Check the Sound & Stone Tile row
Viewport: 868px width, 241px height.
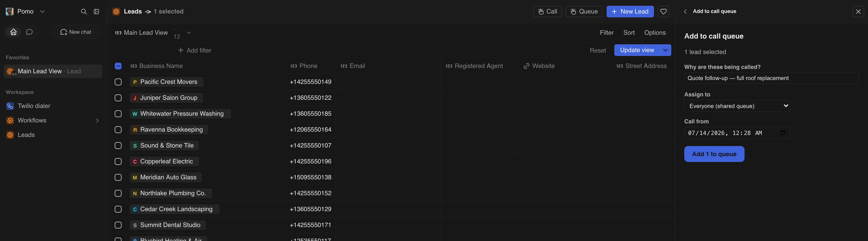118,145
